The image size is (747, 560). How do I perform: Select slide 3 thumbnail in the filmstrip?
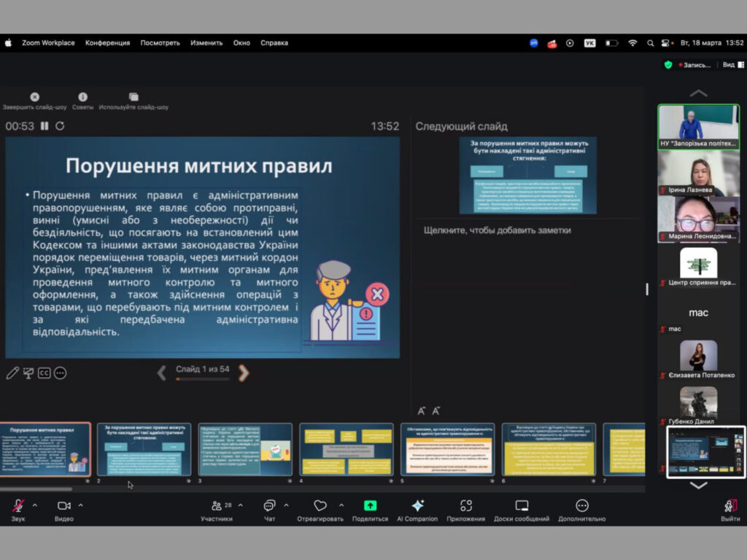245,449
